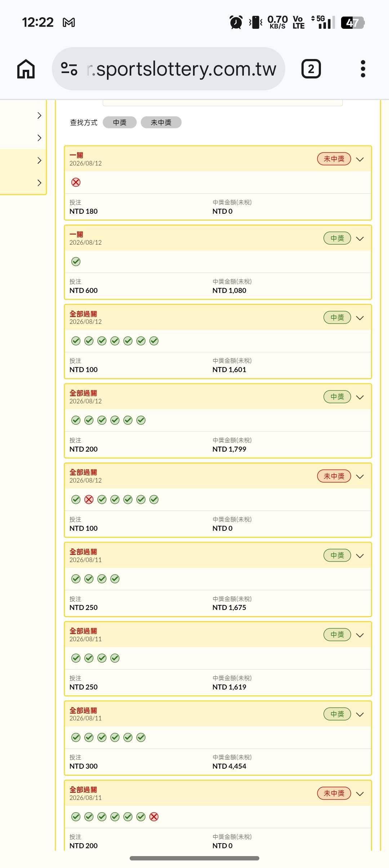The image size is (389, 868).
Task: Click the red X icon in unwon NTD 100 bet
Action: (89, 499)
